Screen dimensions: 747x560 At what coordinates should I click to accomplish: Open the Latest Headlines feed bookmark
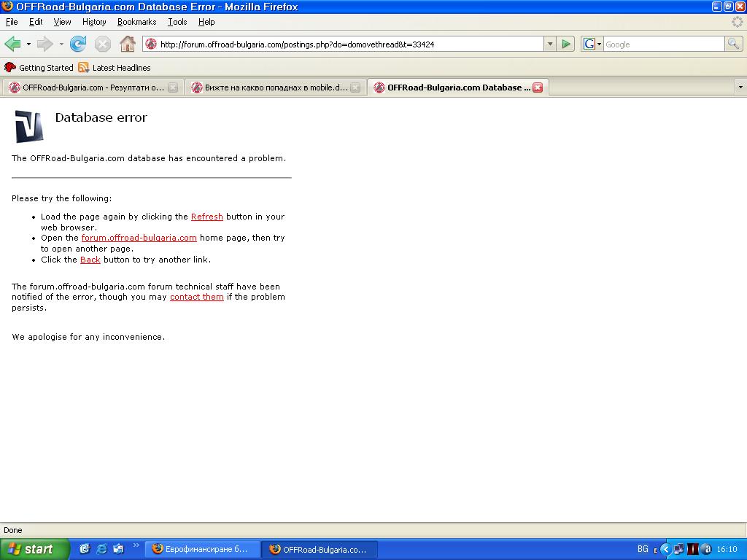(x=115, y=68)
